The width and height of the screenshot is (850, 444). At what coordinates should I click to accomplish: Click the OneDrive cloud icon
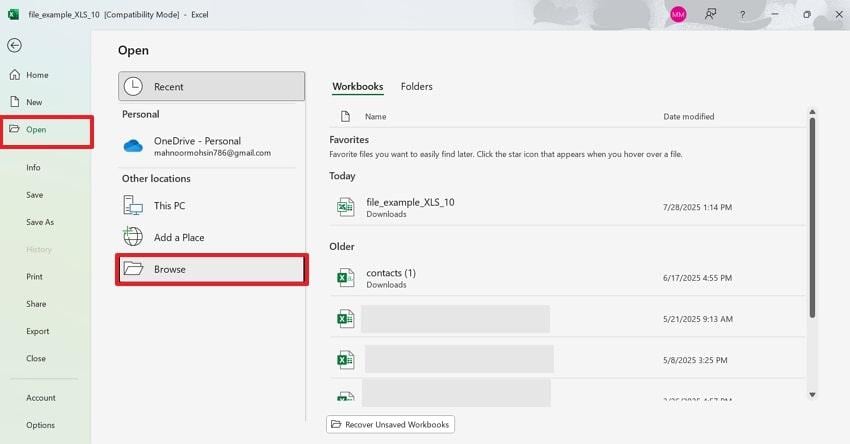[133, 146]
